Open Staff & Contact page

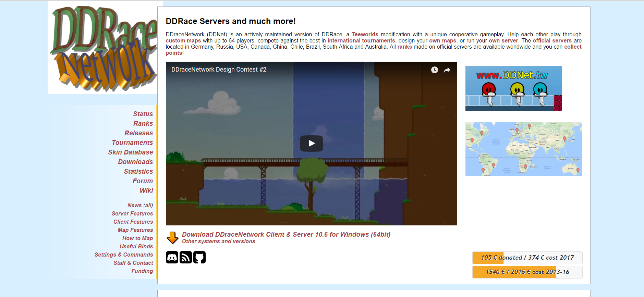[133, 263]
